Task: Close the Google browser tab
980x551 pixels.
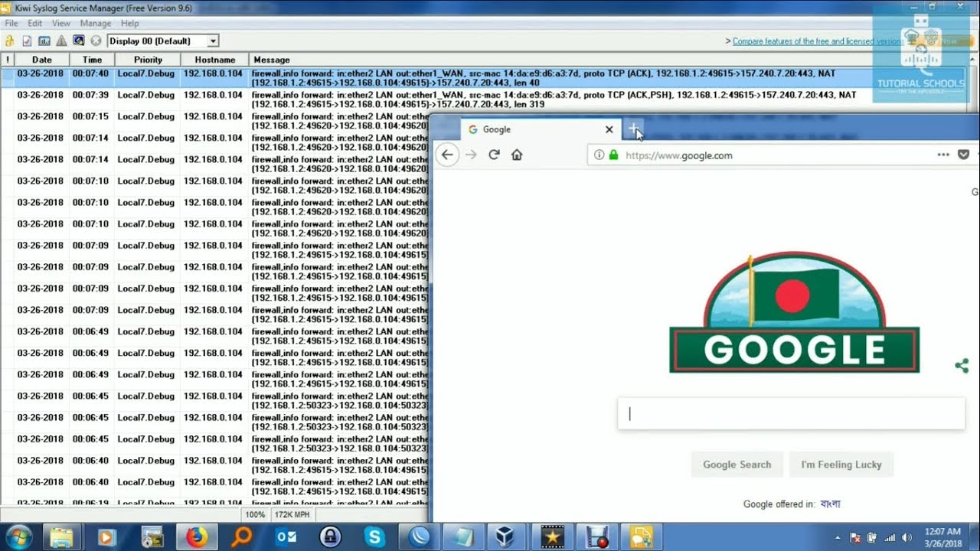Action: tap(609, 129)
